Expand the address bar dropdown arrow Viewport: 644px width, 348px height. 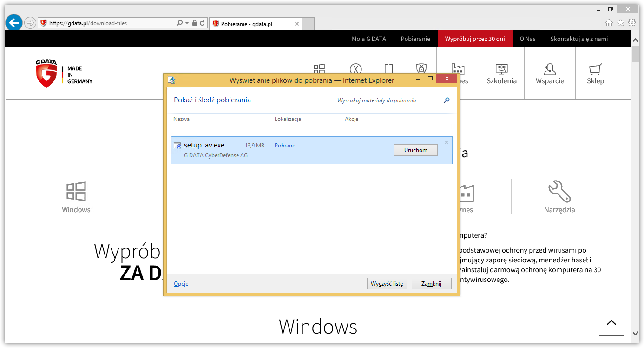(x=187, y=23)
